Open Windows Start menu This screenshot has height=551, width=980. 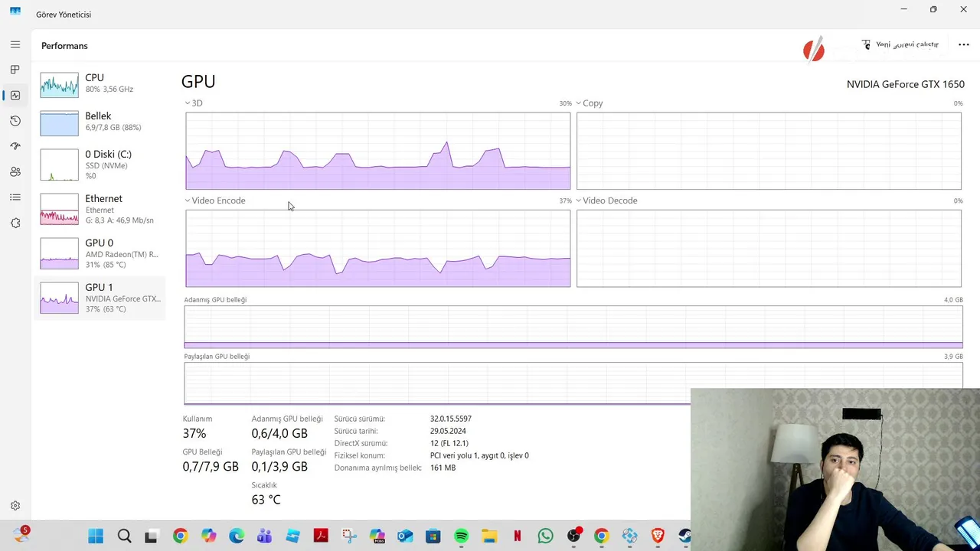click(96, 536)
